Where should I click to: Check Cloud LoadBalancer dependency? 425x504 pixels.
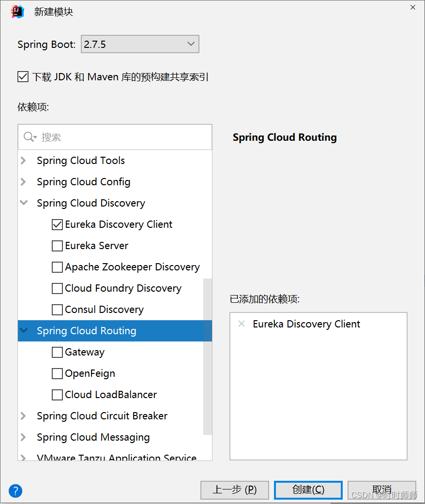(57, 395)
